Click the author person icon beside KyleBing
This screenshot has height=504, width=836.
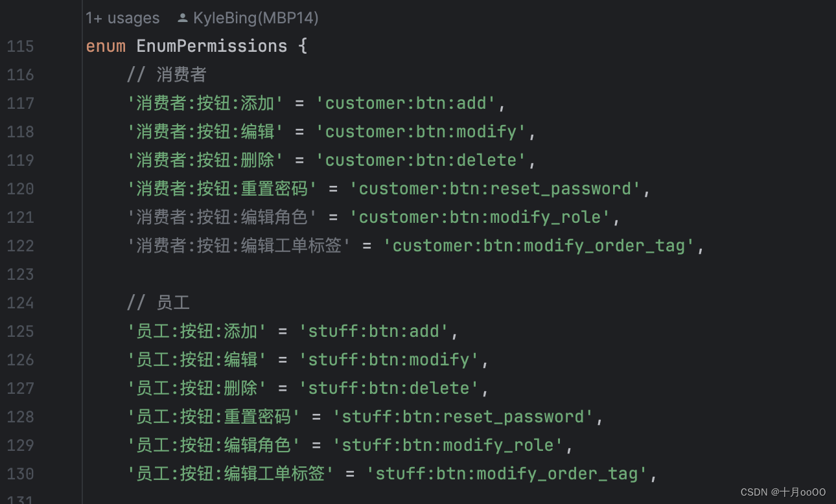pos(183,18)
